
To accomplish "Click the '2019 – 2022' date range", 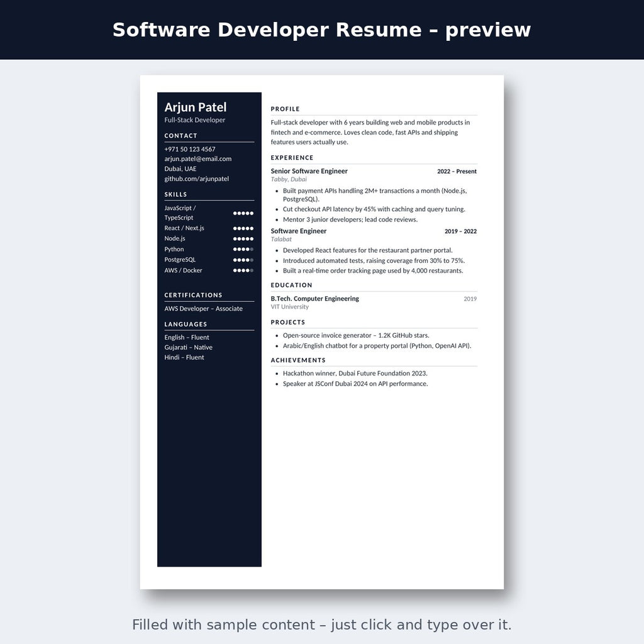I will pos(460,231).
